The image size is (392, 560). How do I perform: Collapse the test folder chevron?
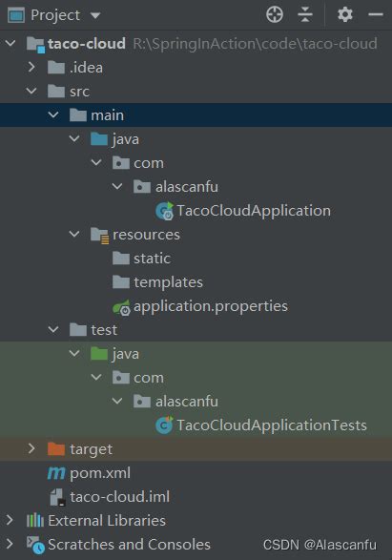click(53, 329)
